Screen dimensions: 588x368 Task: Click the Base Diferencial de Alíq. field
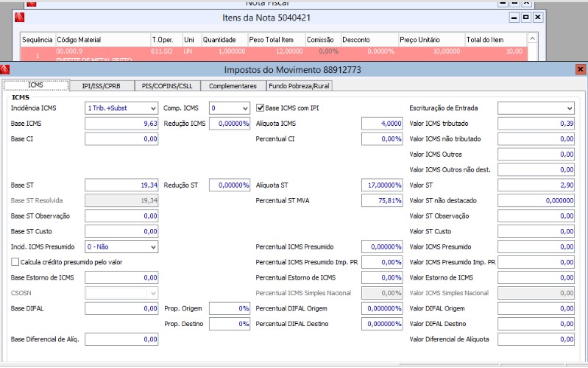point(121,339)
